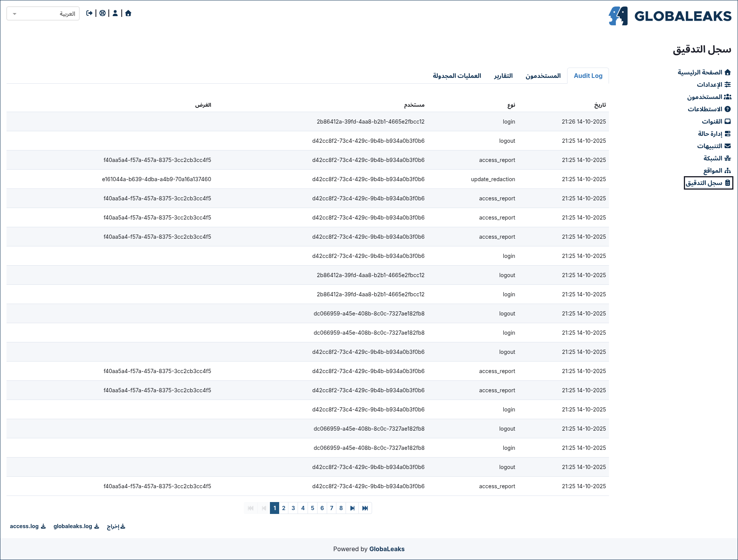Open القنوات in the sidebar
Image resolution: width=738 pixels, height=560 pixels.
coord(716,121)
